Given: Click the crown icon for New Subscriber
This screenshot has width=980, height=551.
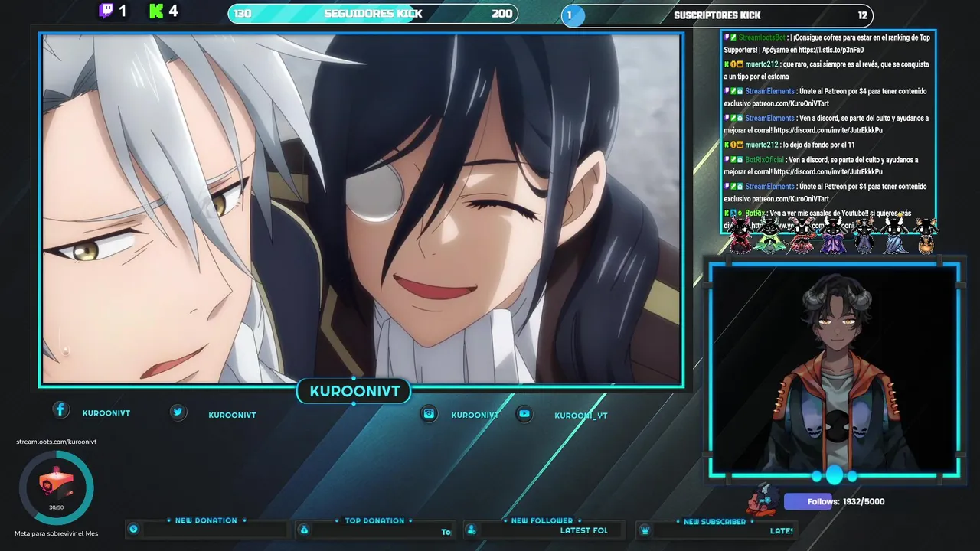Looking at the screenshot, I should [x=645, y=530].
